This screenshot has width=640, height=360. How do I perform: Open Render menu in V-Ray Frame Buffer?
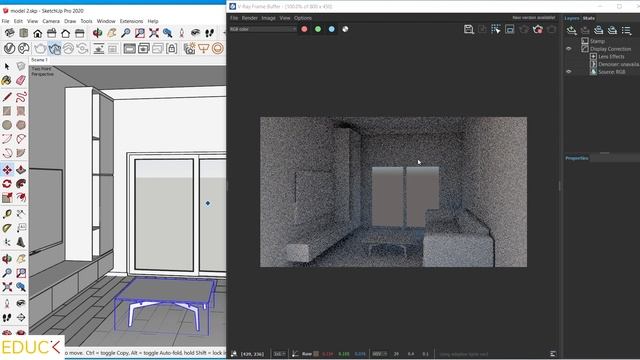coord(249,18)
